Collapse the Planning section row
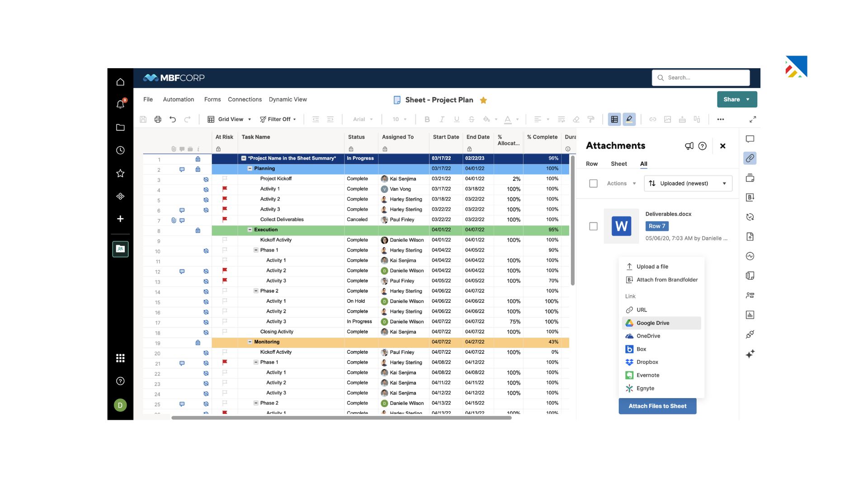868x488 pixels. pos(250,168)
